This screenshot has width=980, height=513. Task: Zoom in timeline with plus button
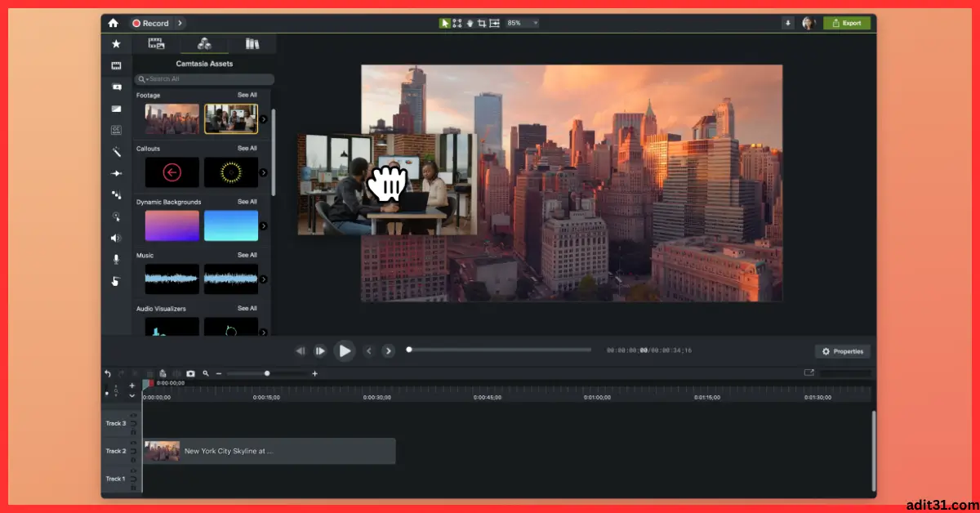[315, 373]
